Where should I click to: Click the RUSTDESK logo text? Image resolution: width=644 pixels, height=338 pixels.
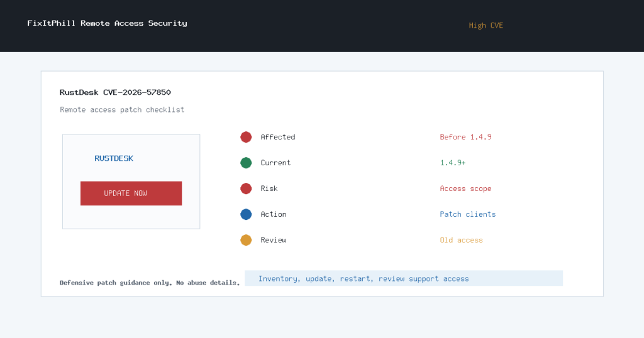pos(114,158)
